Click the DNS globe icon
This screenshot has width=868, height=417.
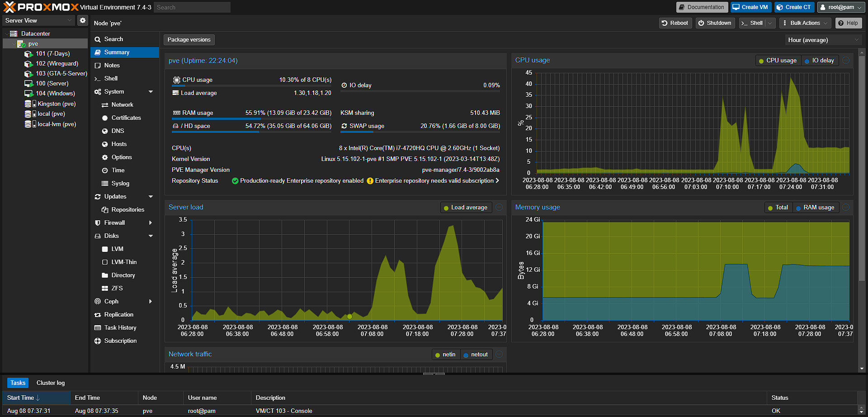coord(104,131)
